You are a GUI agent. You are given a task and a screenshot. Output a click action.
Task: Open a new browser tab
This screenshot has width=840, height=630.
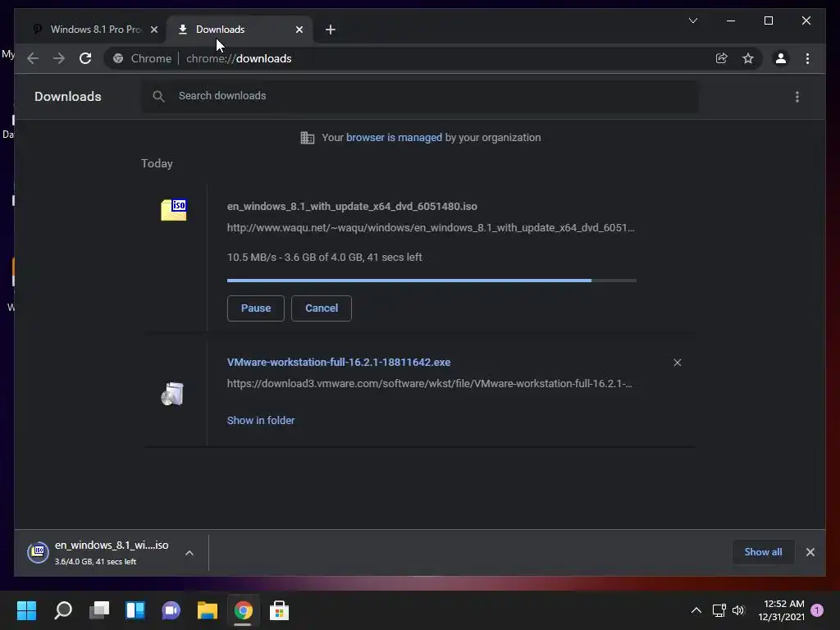point(331,30)
